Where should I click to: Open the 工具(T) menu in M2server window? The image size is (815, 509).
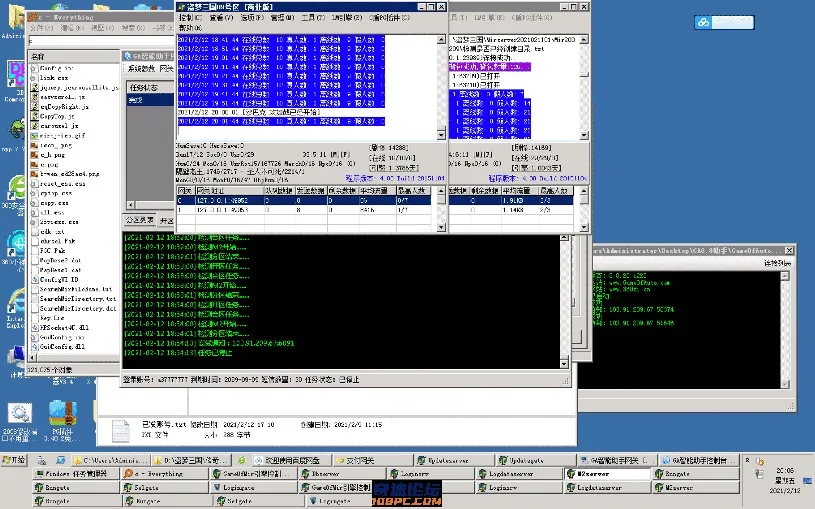point(312,18)
